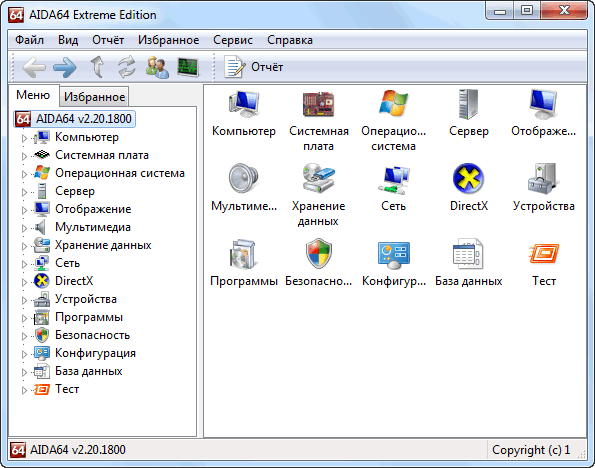Viewport: 595px width, 468px height.
Task: Click the users toolbar icon
Action: click(x=157, y=67)
